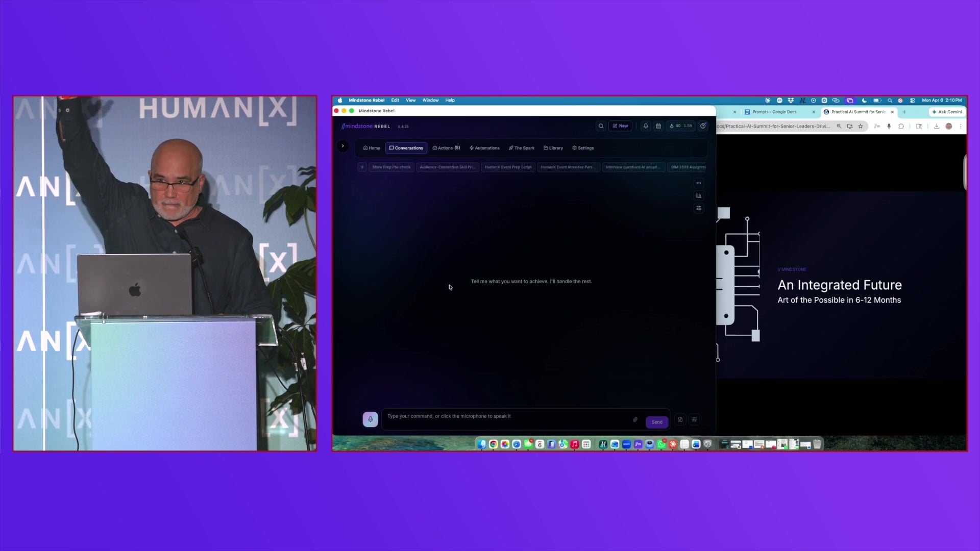Open the notifications bell

[x=646, y=126]
